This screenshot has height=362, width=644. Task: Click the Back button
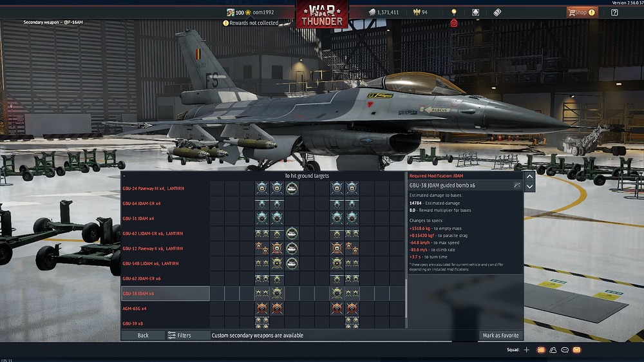(143, 336)
